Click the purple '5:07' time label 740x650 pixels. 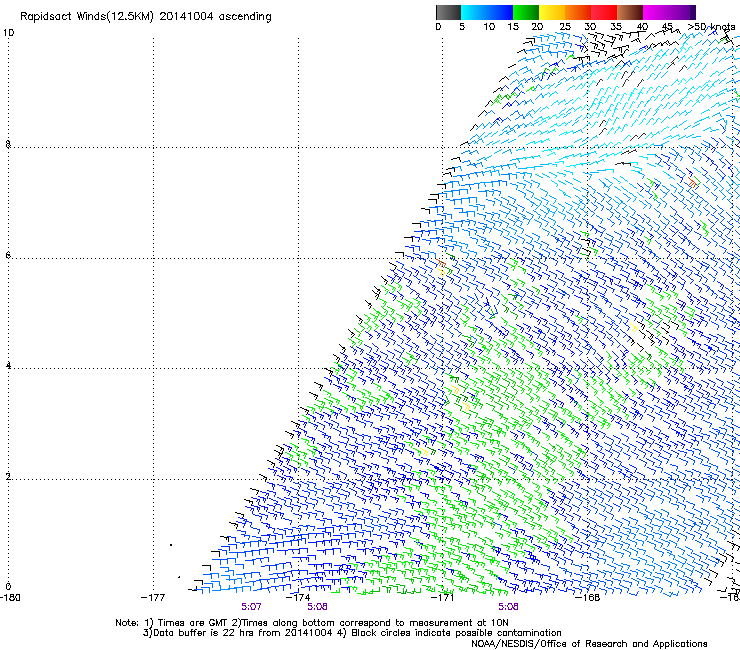[x=251, y=607]
